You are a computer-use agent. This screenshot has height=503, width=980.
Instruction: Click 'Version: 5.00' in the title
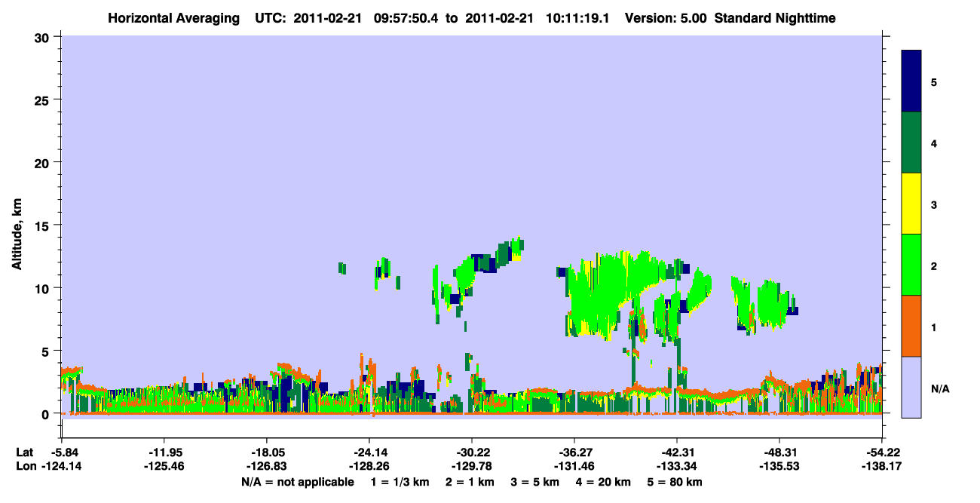(665, 17)
